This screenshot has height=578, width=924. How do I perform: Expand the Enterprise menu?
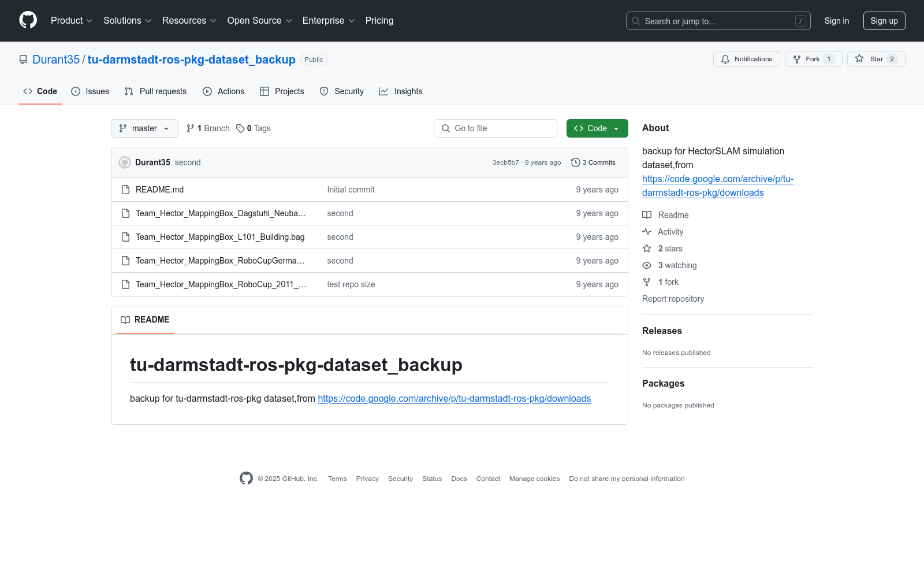(329, 21)
